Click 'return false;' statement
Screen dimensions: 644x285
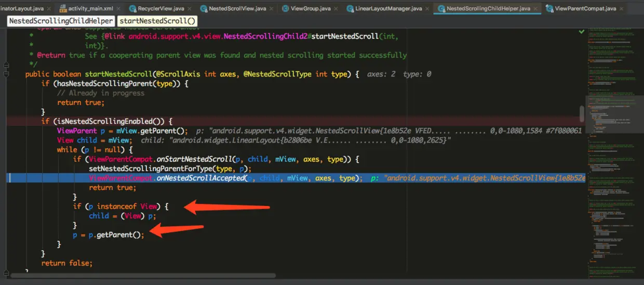(x=67, y=263)
